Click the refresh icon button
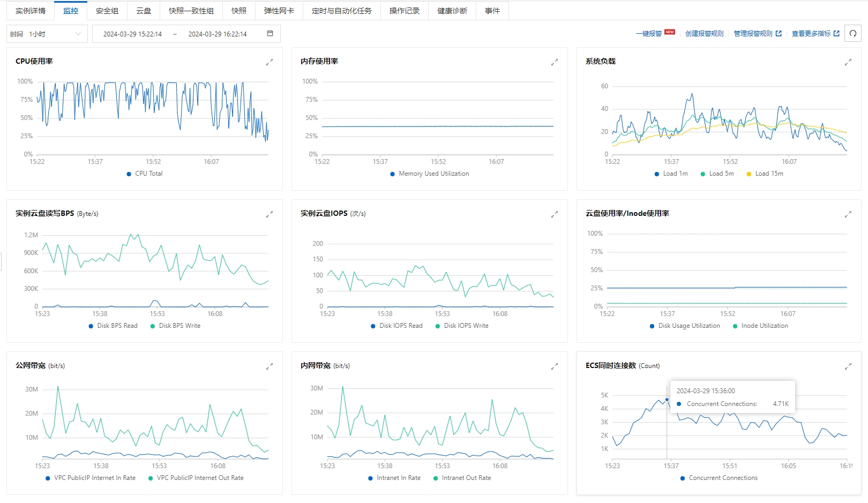868x503 pixels. tap(852, 33)
